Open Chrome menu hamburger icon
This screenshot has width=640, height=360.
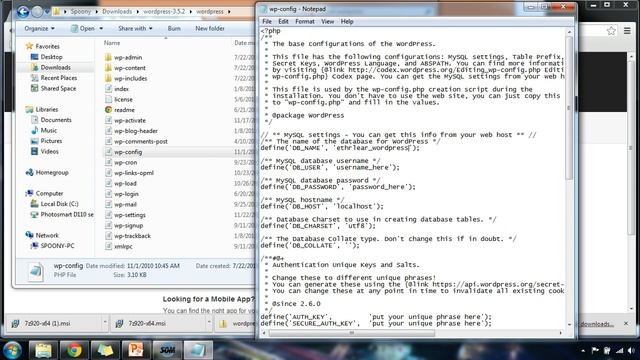coord(627,31)
